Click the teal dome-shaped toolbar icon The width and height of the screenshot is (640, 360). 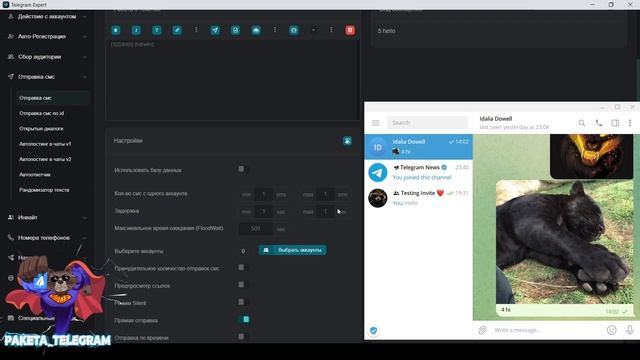pos(256,30)
